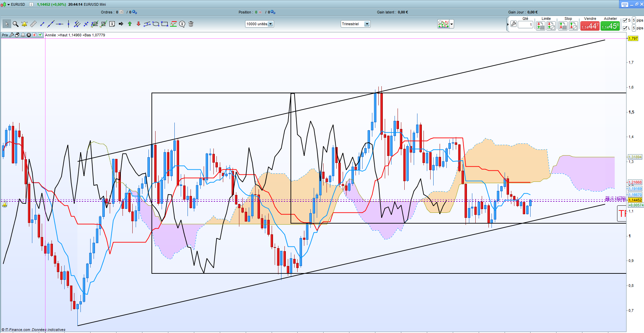Select the parallel channel drawing tool
This screenshot has height=333, width=644.
point(147,24)
